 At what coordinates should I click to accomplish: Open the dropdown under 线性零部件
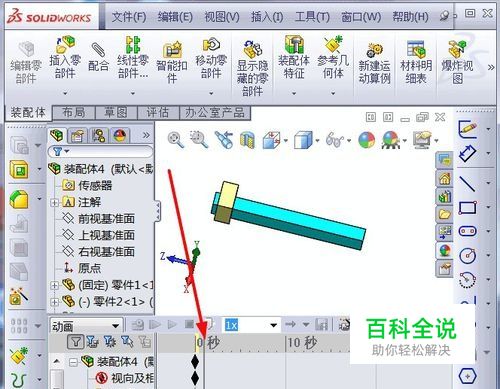[133, 93]
